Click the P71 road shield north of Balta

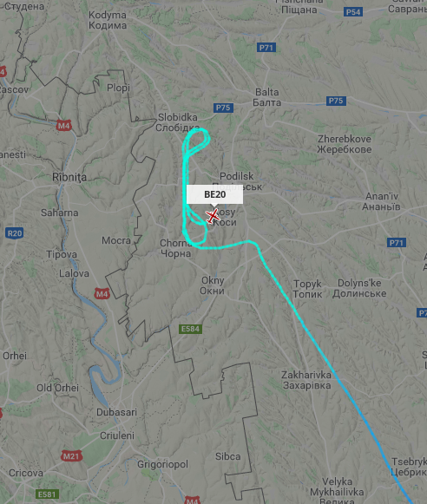pos(266,48)
